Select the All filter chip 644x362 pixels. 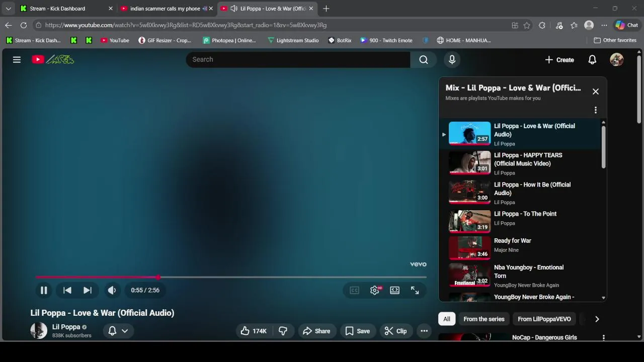coord(446,319)
